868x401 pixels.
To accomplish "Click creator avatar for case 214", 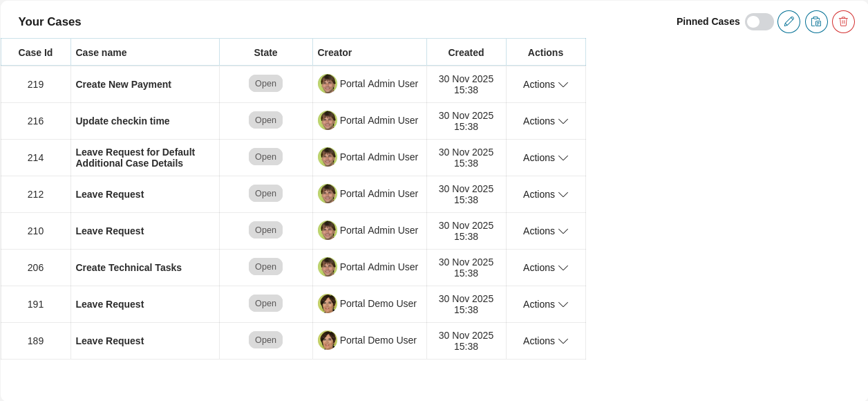I will [328, 157].
